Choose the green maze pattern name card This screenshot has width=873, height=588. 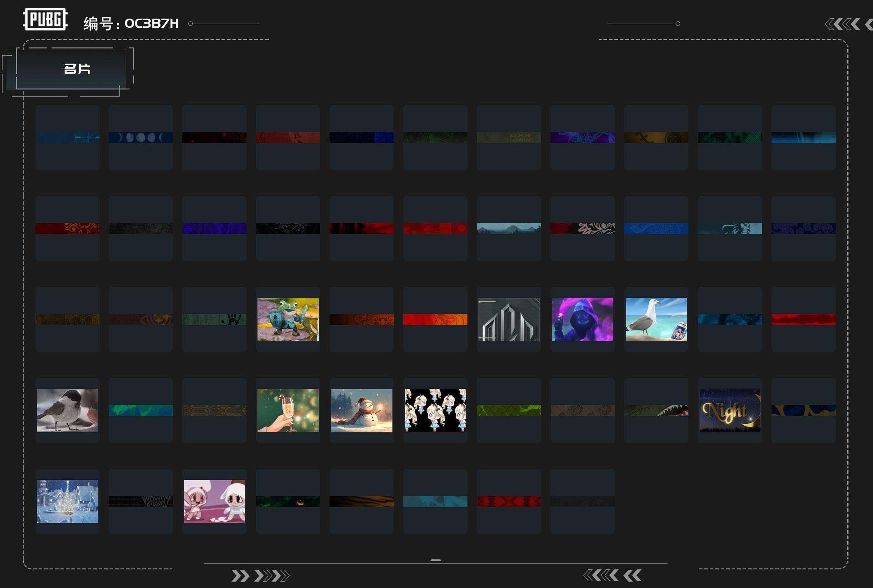(730, 137)
